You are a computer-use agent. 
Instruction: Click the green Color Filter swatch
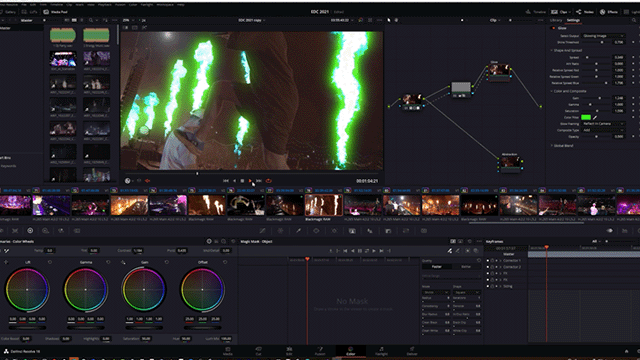click(x=586, y=118)
